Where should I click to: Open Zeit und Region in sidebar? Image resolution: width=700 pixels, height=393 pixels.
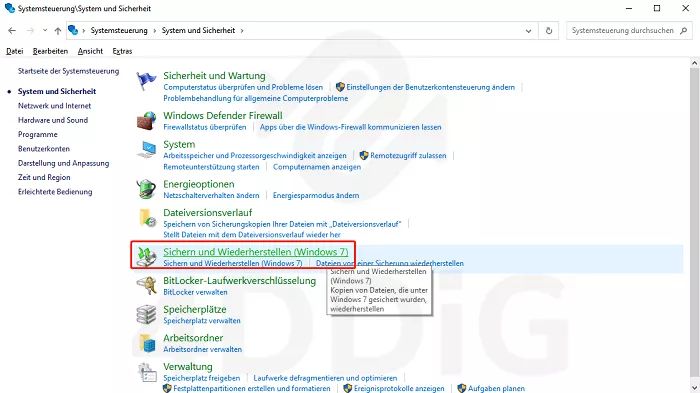(x=44, y=177)
